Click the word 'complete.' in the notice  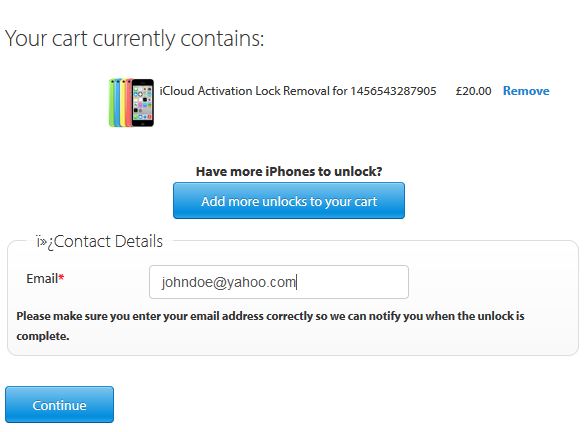(43, 336)
